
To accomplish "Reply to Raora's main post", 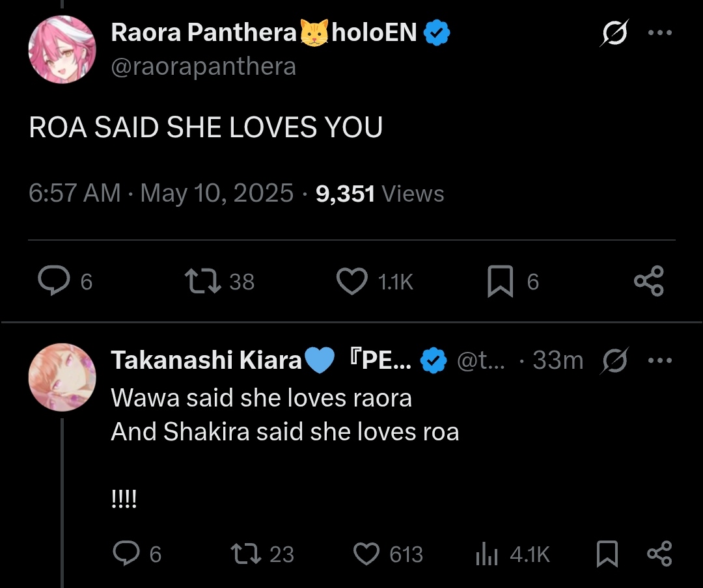I will point(55,281).
